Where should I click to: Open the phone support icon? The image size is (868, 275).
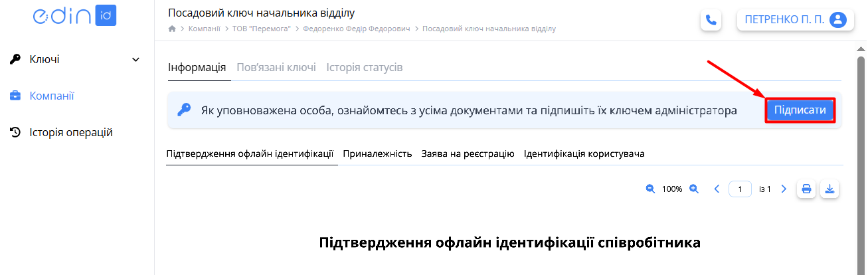pyautogui.click(x=711, y=20)
